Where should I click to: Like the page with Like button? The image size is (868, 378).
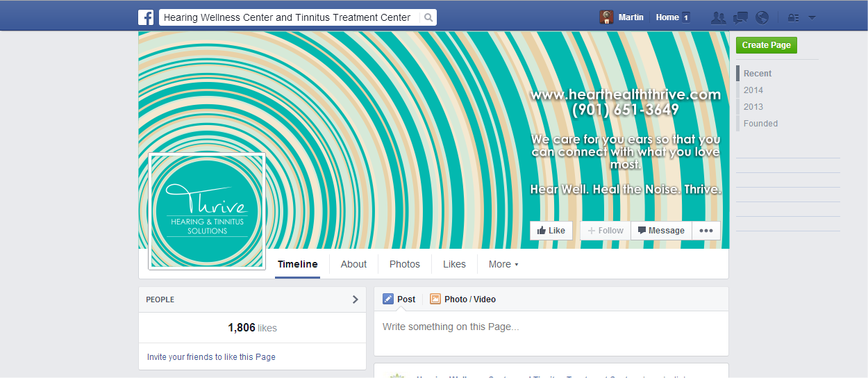[551, 231]
